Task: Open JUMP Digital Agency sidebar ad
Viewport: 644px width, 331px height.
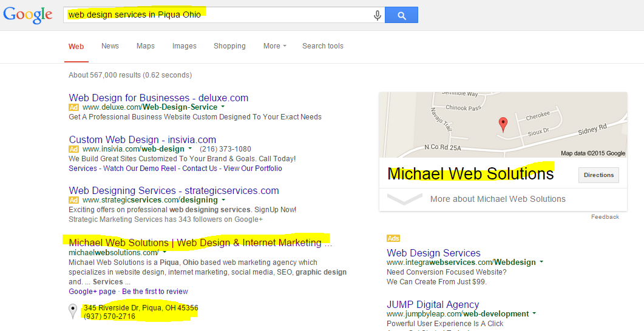Action: pyautogui.click(x=433, y=305)
